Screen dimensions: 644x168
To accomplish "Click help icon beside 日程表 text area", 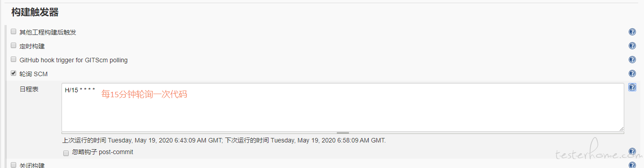I will pyautogui.click(x=632, y=87).
